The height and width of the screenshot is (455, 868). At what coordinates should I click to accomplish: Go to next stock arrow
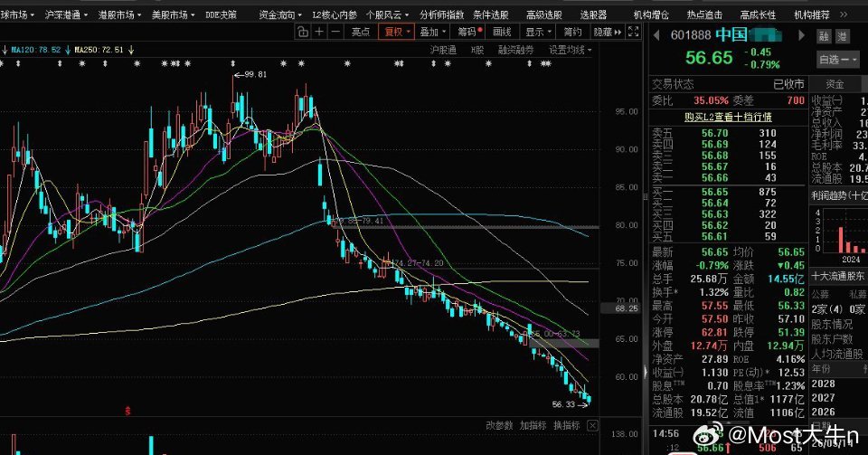(x=801, y=35)
